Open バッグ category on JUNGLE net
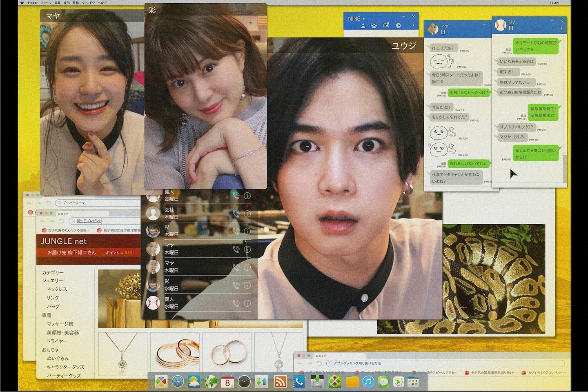 (x=53, y=306)
